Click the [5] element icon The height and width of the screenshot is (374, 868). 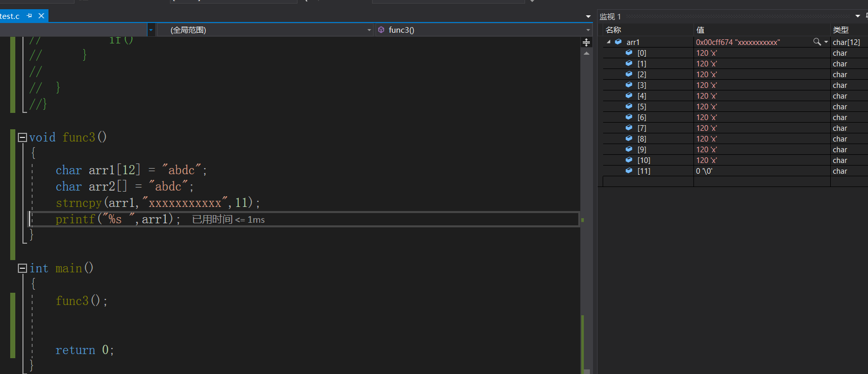pos(629,106)
